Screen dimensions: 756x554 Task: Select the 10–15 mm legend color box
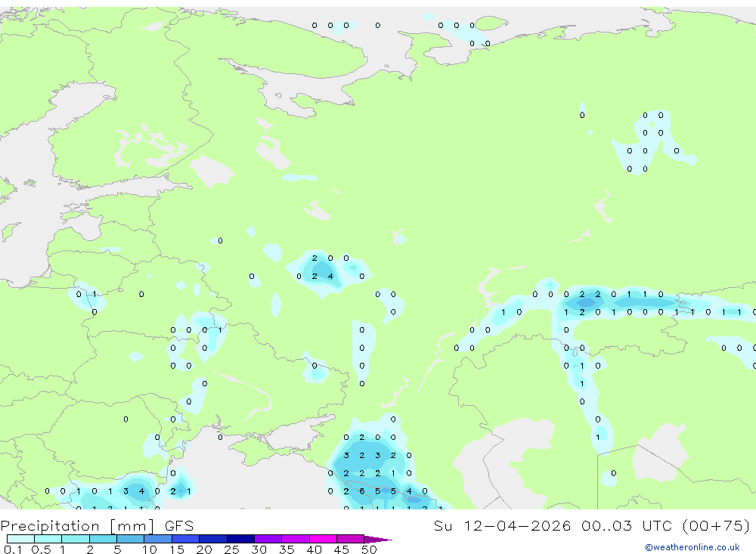[158, 539]
